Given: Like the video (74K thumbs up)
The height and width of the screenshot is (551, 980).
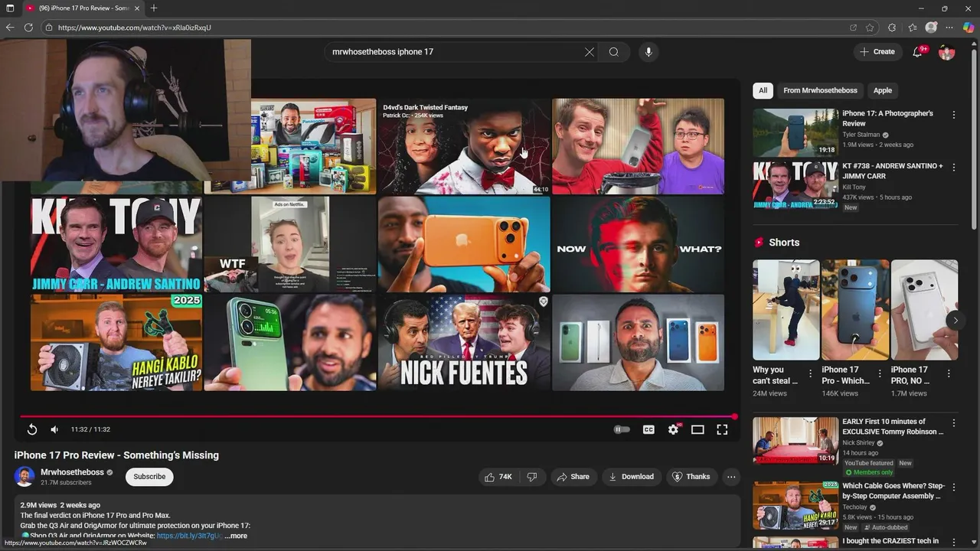Looking at the screenshot, I should (x=498, y=477).
